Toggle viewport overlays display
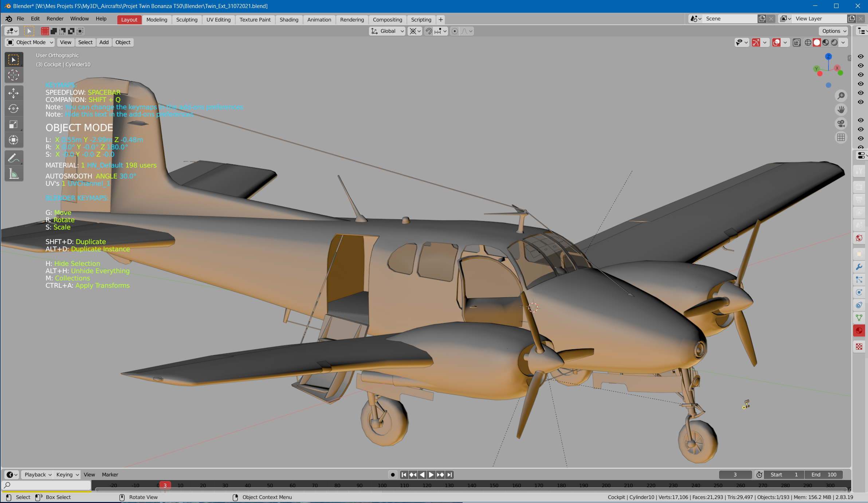 (777, 43)
